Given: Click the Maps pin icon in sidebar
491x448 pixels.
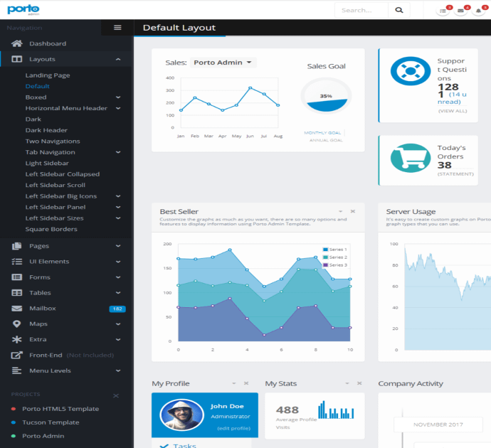Looking at the screenshot, I should point(16,324).
